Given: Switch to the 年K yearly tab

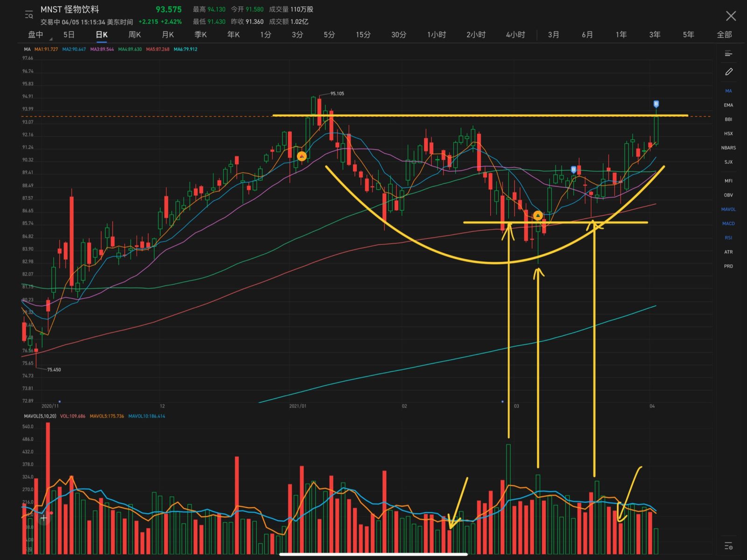Looking at the screenshot, I should (233, 35).
